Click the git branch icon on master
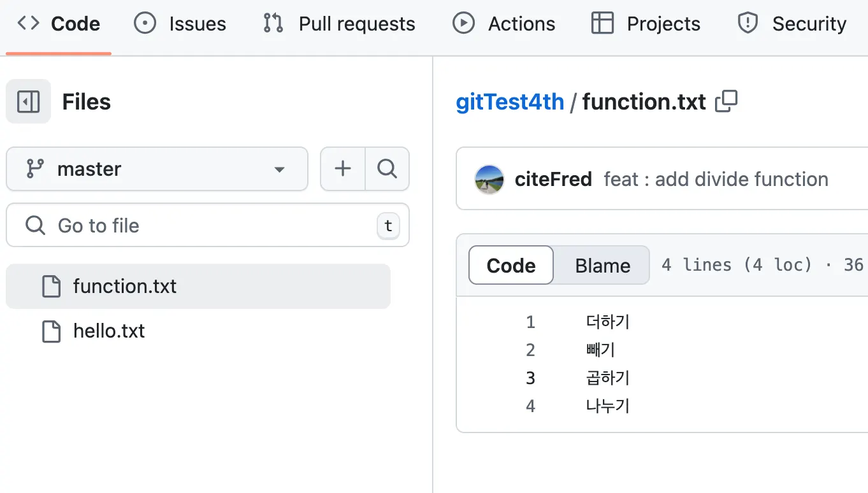This screenshot has height=493, width=868. [x=34, y=169]
